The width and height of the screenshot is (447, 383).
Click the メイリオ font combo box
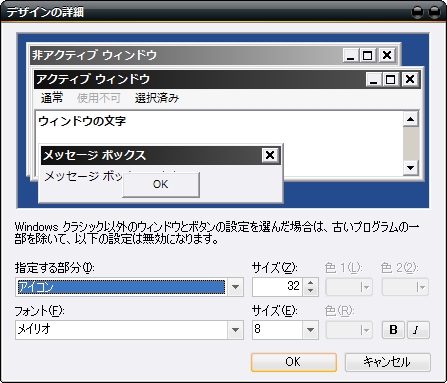[129, 330]
